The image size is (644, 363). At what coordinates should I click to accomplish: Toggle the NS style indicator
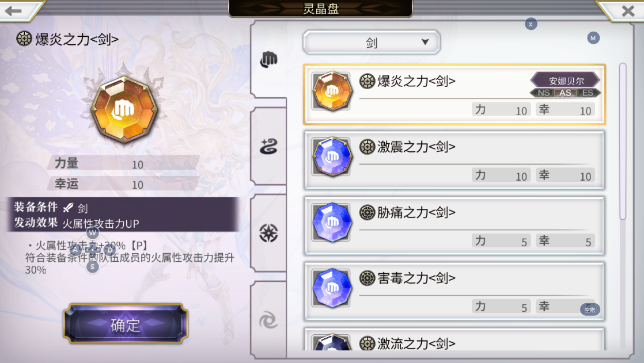543,93
